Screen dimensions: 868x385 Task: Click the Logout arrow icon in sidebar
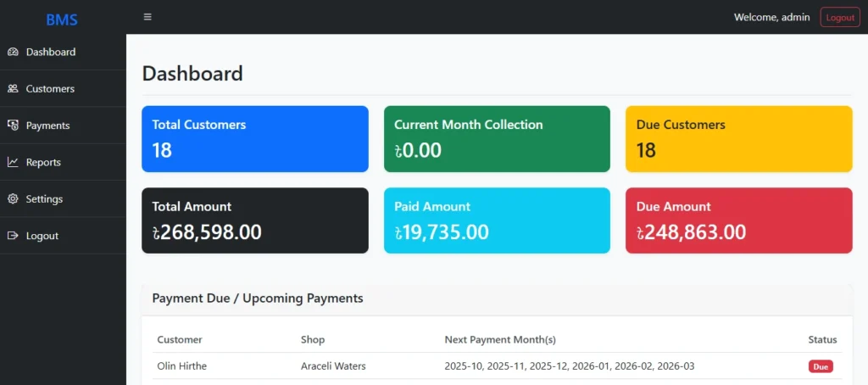(x=13, y=236)
